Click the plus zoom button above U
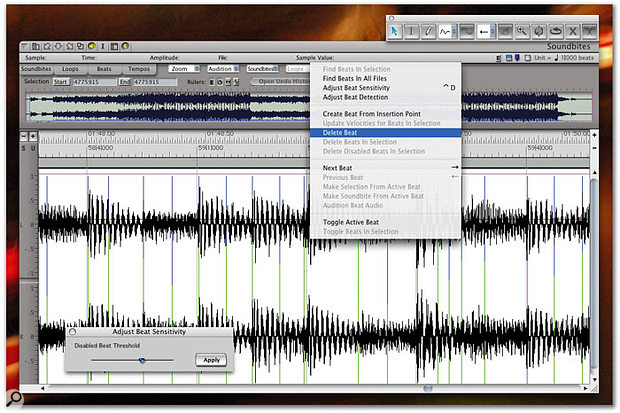This screenshot has width=620, height=413. click(33, 136)
